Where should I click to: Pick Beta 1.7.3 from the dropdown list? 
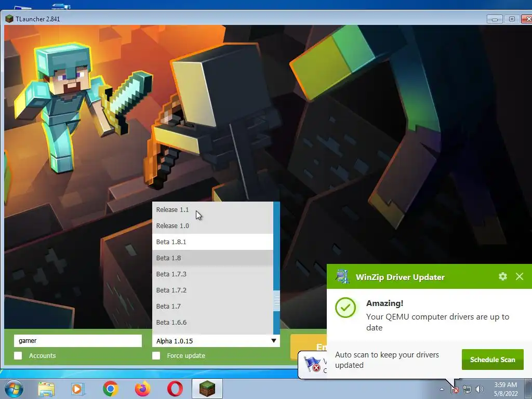tap(212, 274)
